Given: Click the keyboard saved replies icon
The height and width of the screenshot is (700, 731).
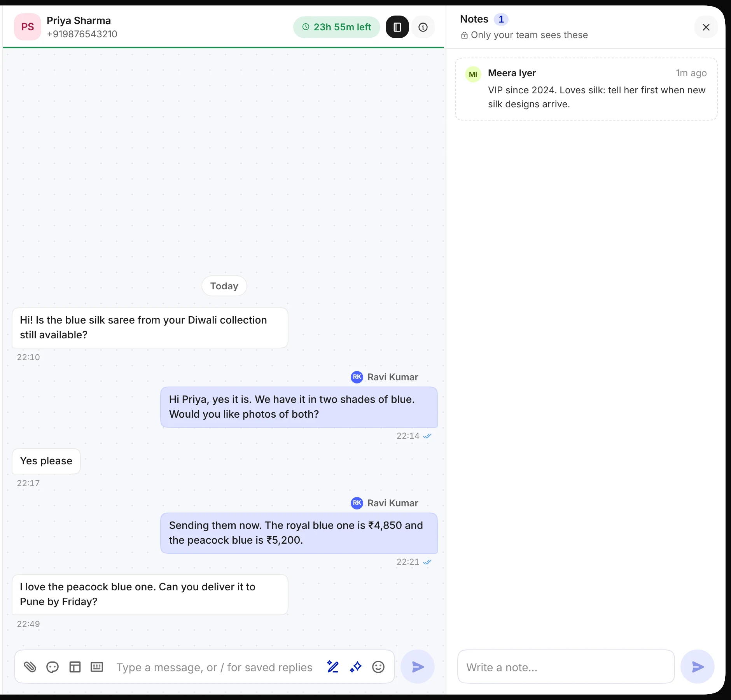Looking at the screenshot, I should click(x=97, y=667).
